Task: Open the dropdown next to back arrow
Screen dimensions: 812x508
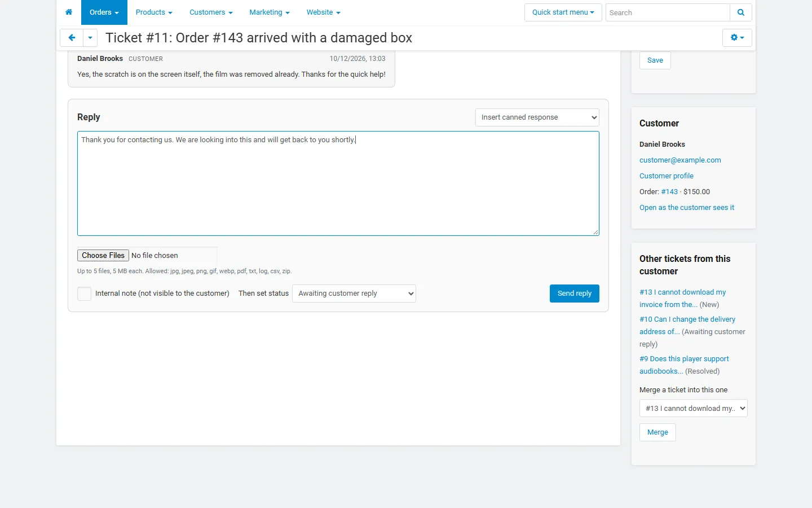Action: 90,38
